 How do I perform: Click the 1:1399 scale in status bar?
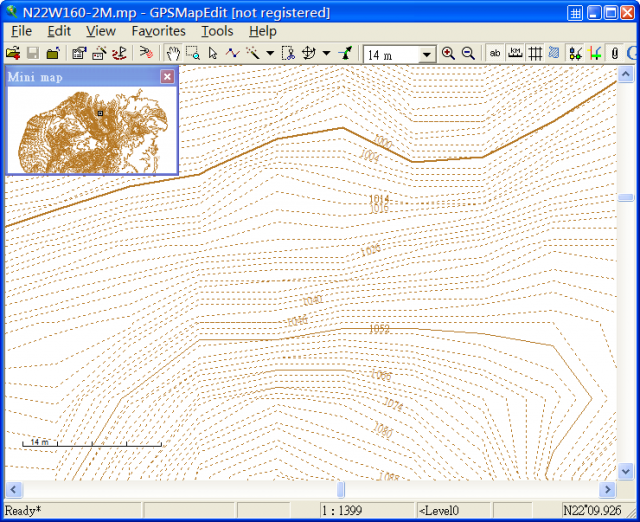pos(342,511)
